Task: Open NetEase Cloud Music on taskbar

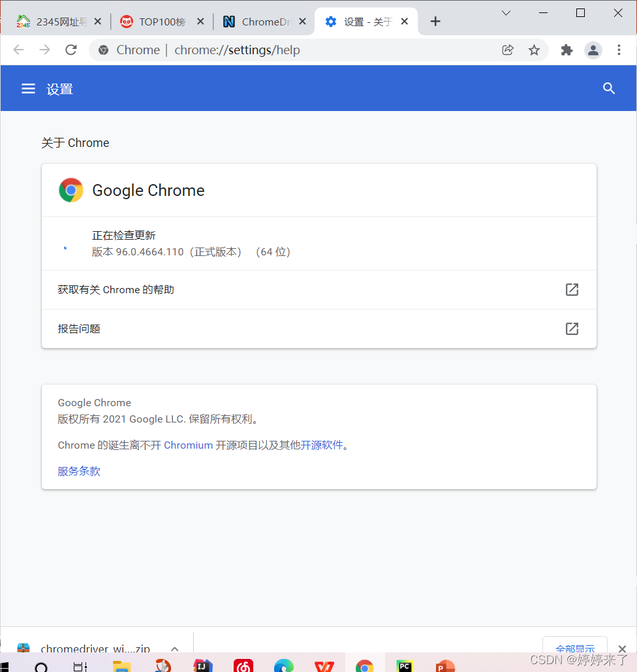Action: point(243,665)
